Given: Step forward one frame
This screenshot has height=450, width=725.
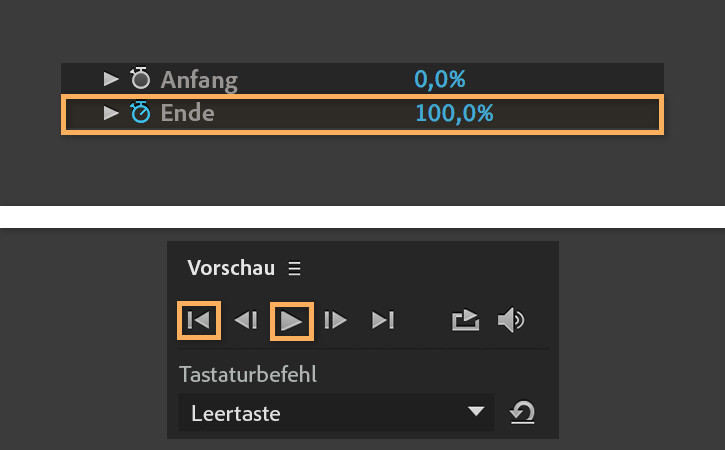Looking at the screenshot, I should click(x=336, y=320).
